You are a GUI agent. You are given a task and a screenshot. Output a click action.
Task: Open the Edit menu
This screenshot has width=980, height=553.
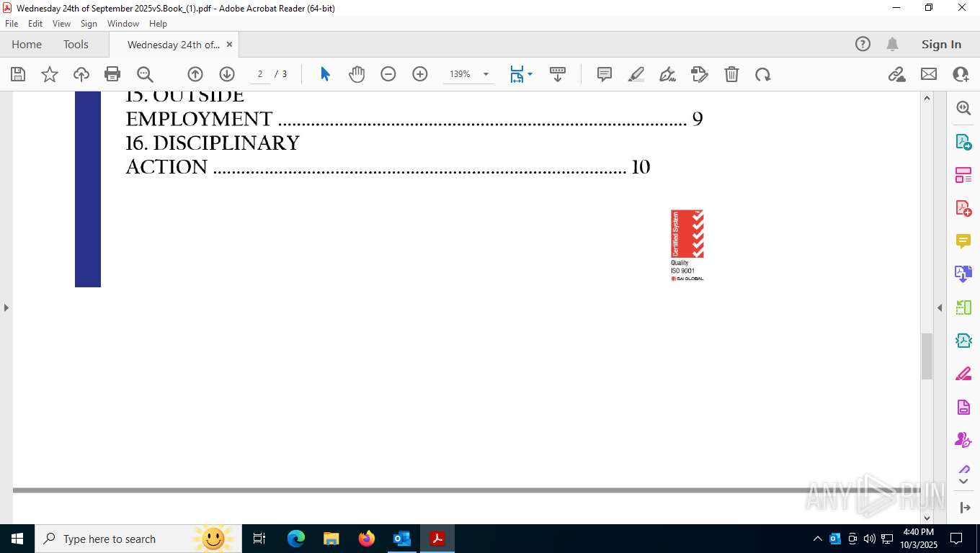[35, 24]
